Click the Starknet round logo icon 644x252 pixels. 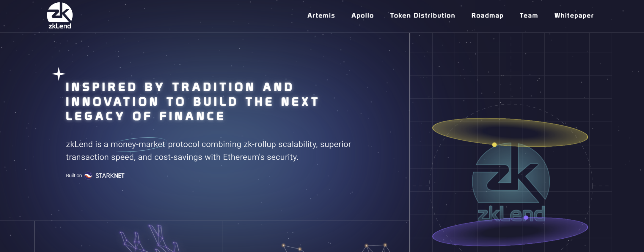[88, 176]
